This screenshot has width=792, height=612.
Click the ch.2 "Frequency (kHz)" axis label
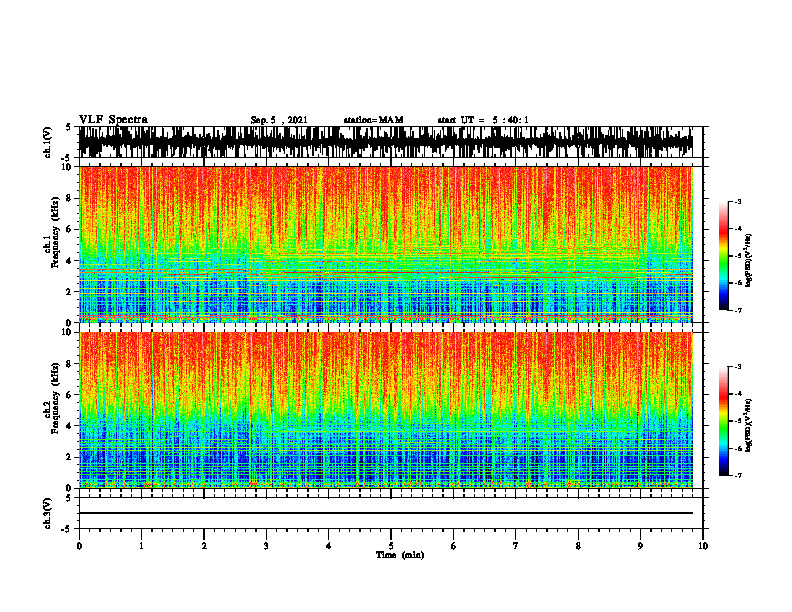coord(55,398)
